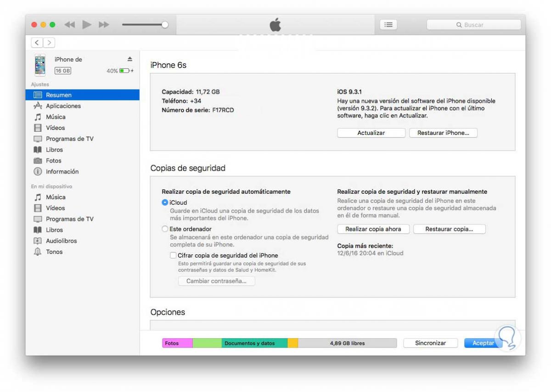Select the iCloud backup radio button

[165, 202]
